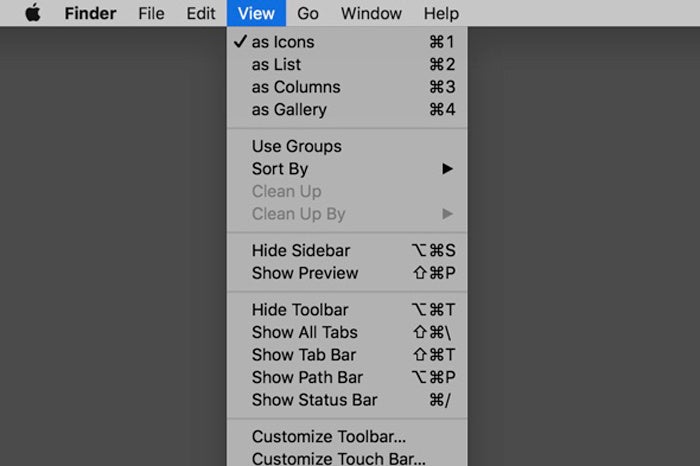Screen dimensions: 700x466
Task: Open the Go menu
Action: 308,13
